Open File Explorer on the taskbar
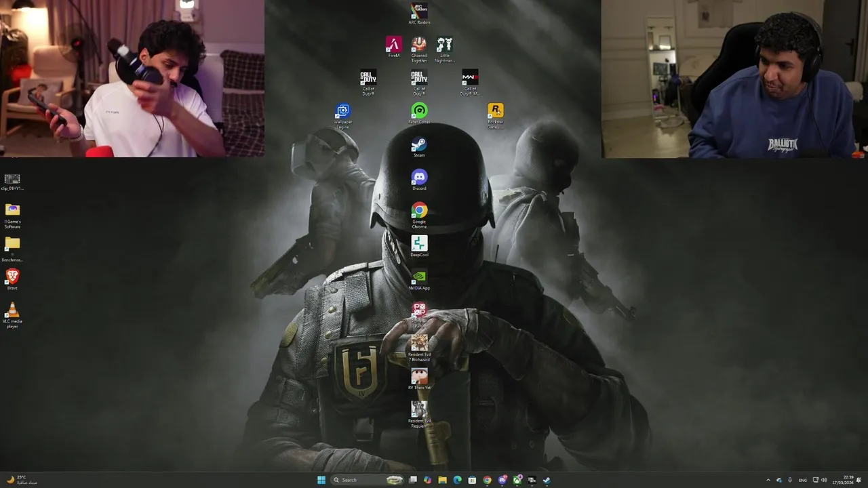 pos(442,480)
